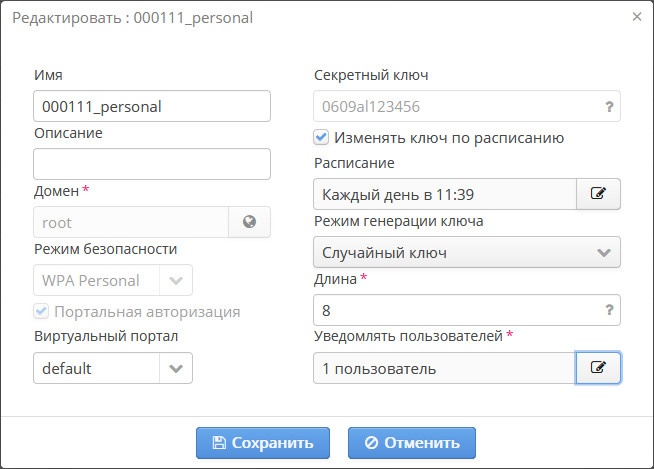Image resolution: width=654 pixels, height=469 pixels.
Task: Click the question mark in Секретный ключ
Action: tap(608, 106)
